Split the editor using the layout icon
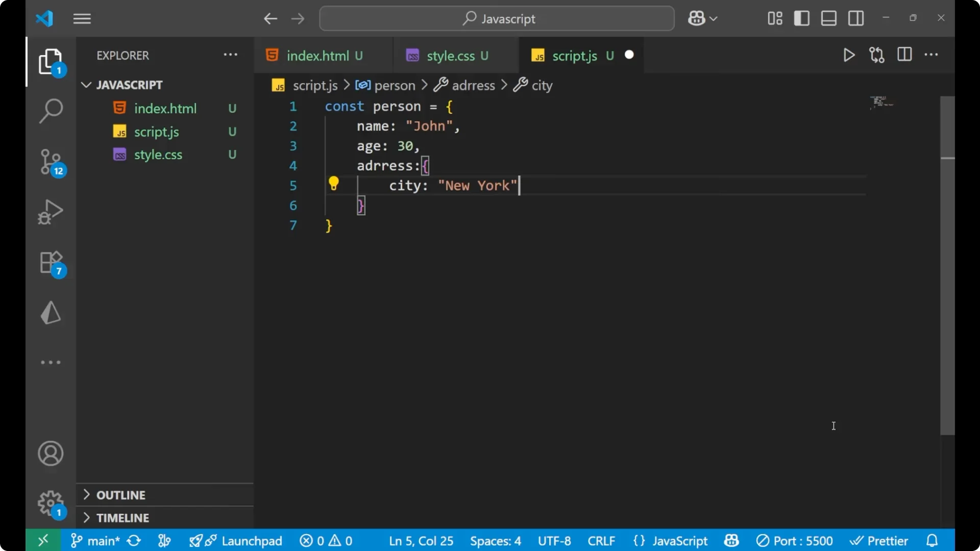 coord(904,55)
